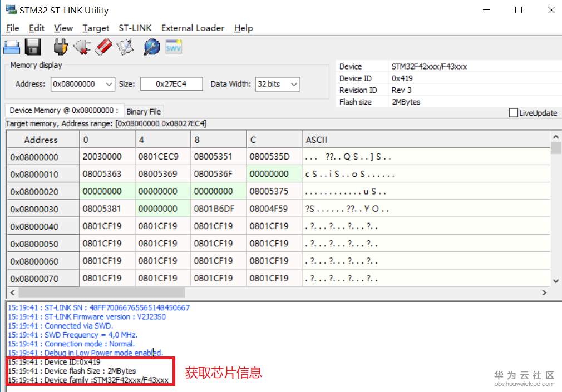Viewport: 562px width, 392px height.
Task: Open the File menu
Action: [13, 28]
